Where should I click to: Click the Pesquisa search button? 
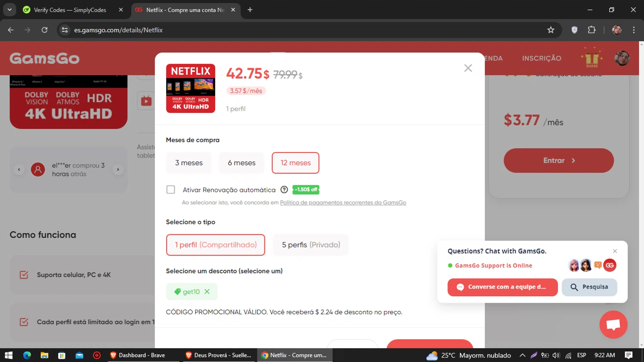[x=589, y=287]
